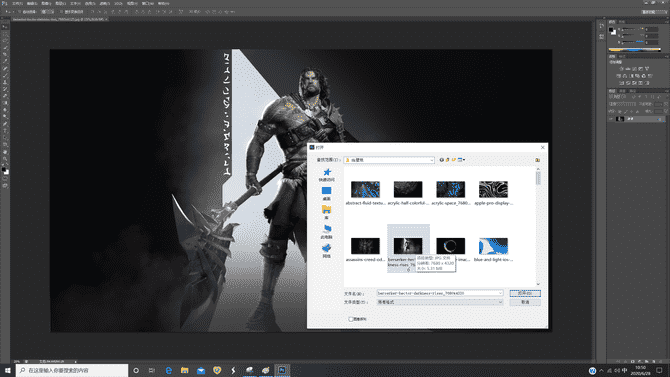
Task: Select the Rectangular Marquee tool
Action: pos(5,35)
